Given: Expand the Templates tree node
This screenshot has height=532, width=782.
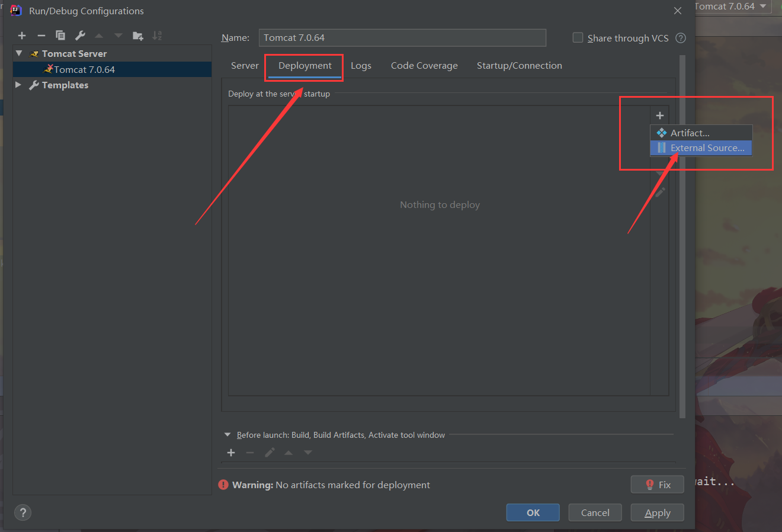Looking at the screenshot, I should tap(18, 85).
